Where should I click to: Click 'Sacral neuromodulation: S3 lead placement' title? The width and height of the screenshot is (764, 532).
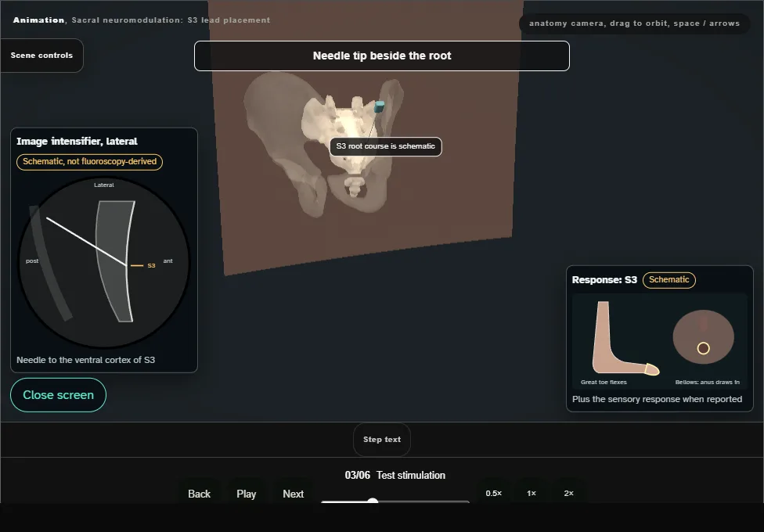coord(171,20)
